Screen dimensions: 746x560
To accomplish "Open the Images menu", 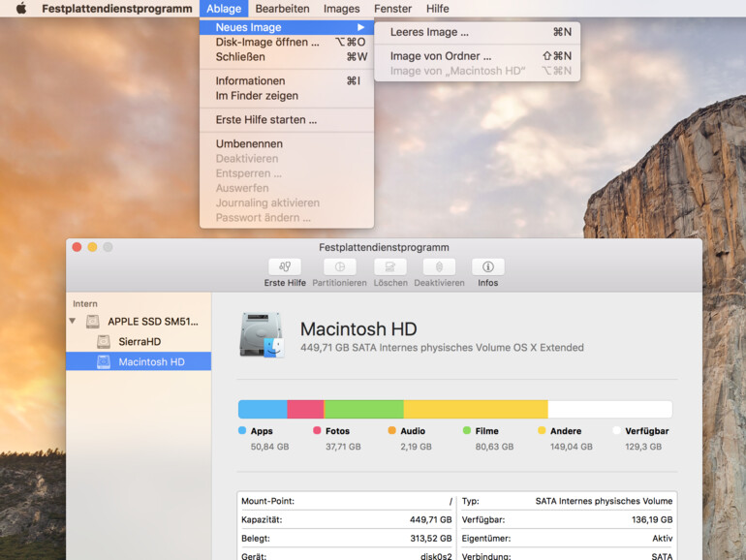I will point(341,9).
